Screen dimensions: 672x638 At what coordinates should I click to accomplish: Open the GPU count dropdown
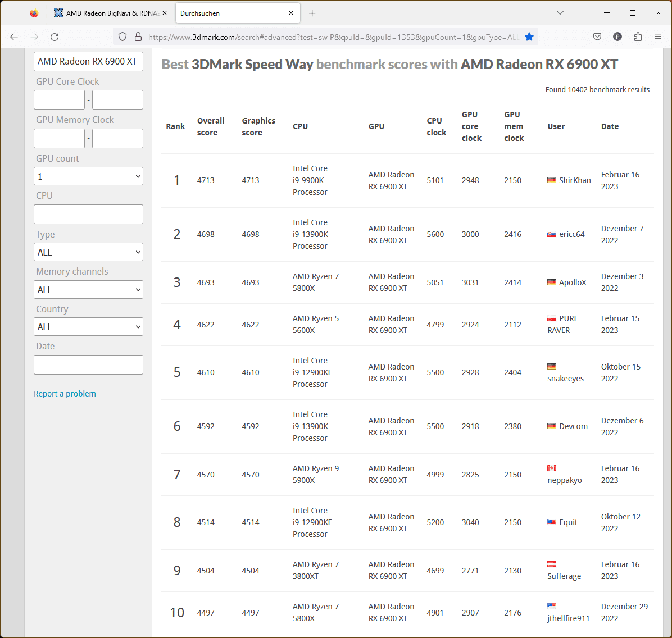pos(88,176)
